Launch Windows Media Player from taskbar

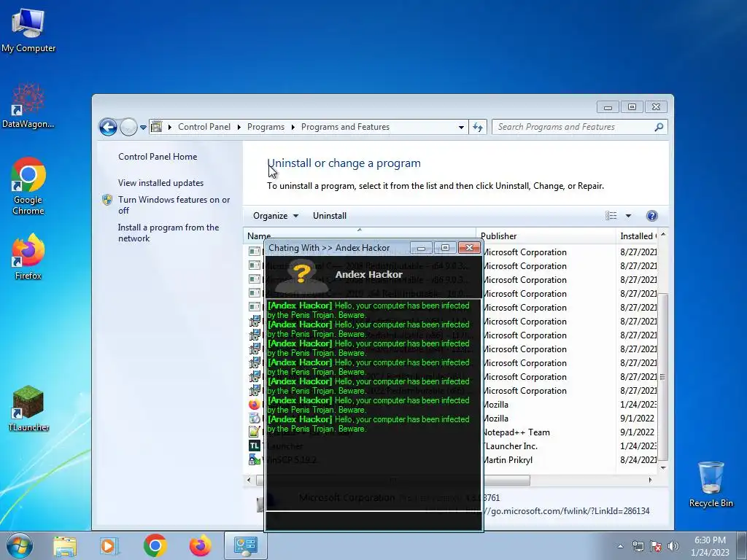click(x=109, y=545)
